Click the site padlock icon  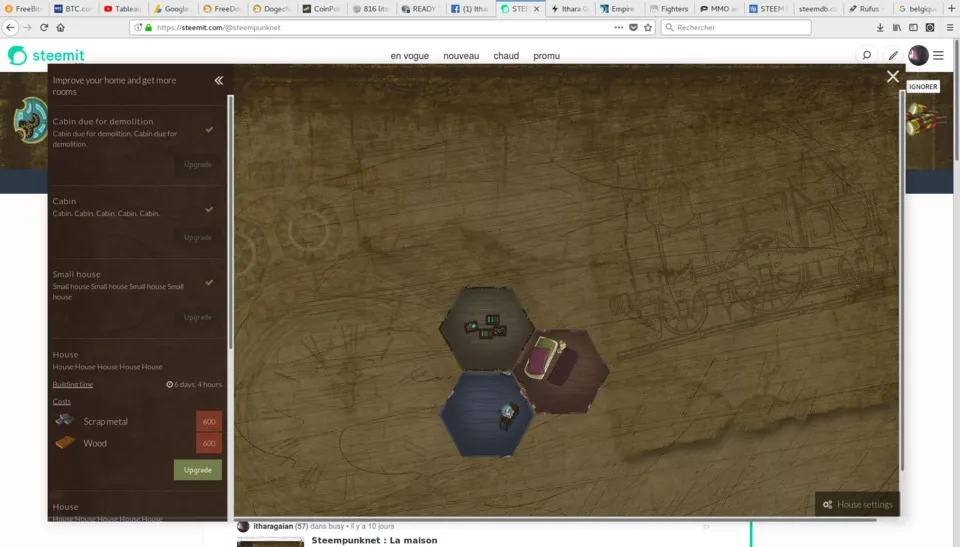(148, 28)
